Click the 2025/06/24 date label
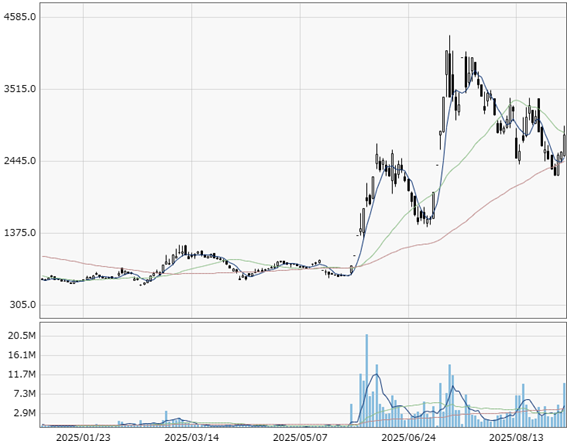The image size is (567, 441). [409, 437]
